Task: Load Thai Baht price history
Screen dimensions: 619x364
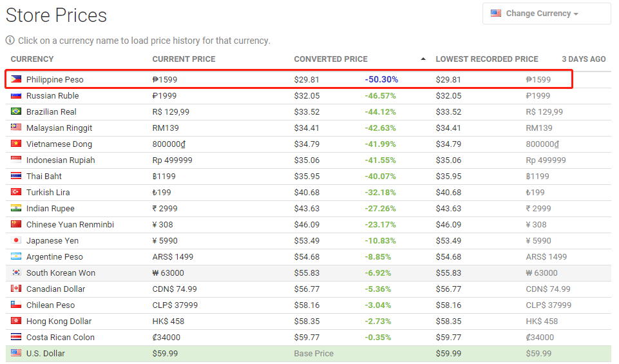Action: pyautogui.click(x=44, y=176)
